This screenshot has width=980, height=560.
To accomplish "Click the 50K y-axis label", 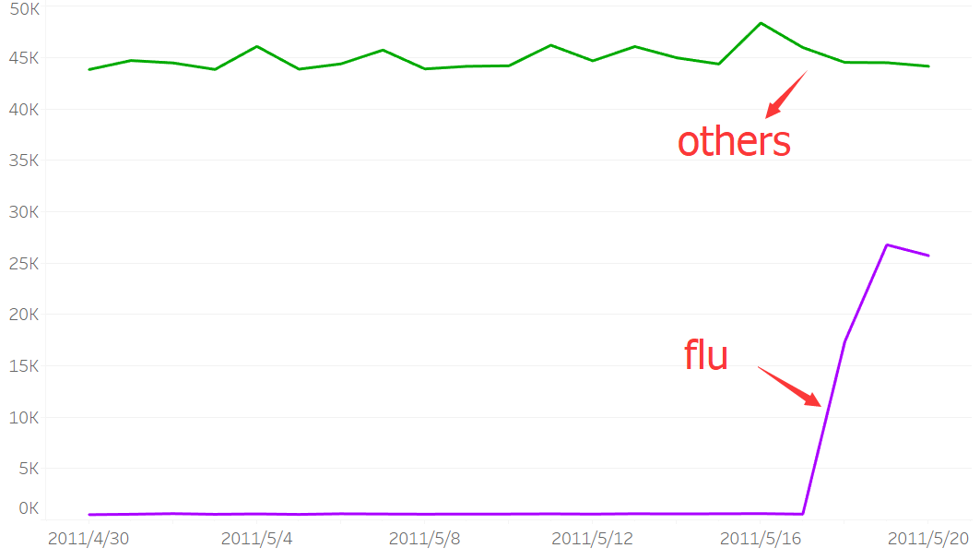I will coord(24,8).
